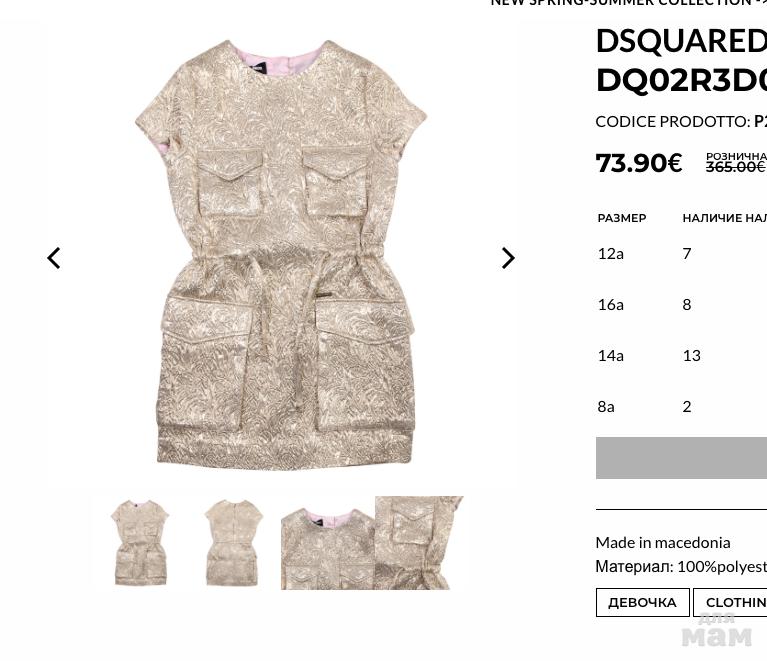
Task: Select size 8a row
Action: pyautogui.click(x=682, y=406)
